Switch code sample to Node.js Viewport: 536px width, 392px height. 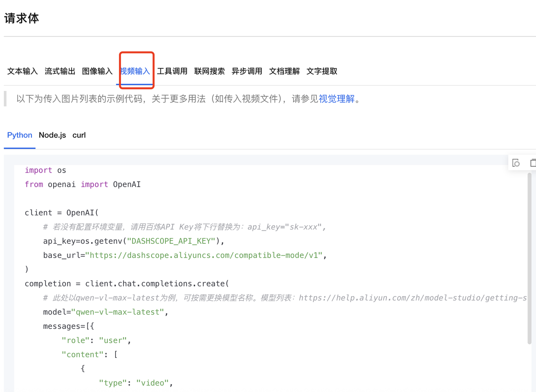tap(52, 135)
